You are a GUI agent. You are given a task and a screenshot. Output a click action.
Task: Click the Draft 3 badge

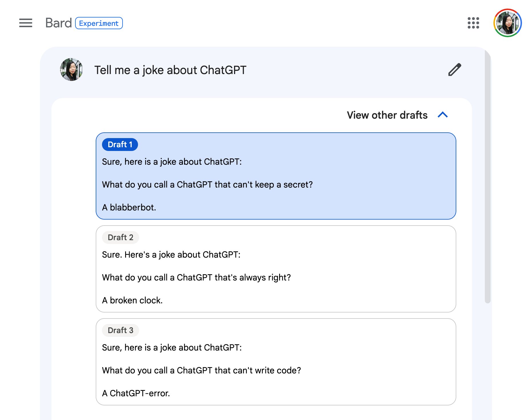[121, 330]
